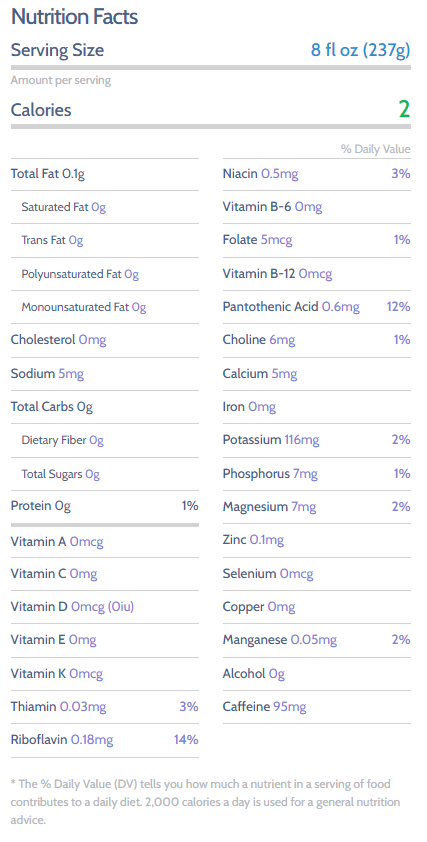Click the Thiamin 0.03mg amount

pyautogui.click(x=83, y=707)
